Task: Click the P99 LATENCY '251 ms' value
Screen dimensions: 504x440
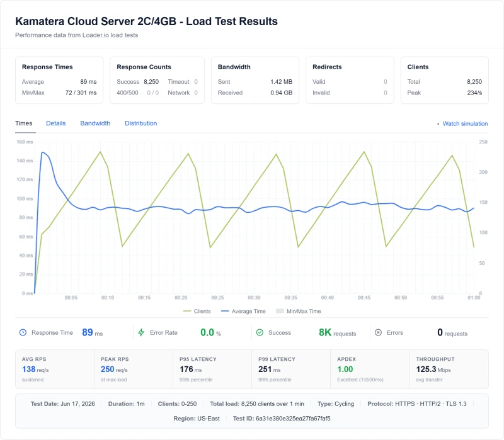Action: pyautogui.click(x=270, y=369)
